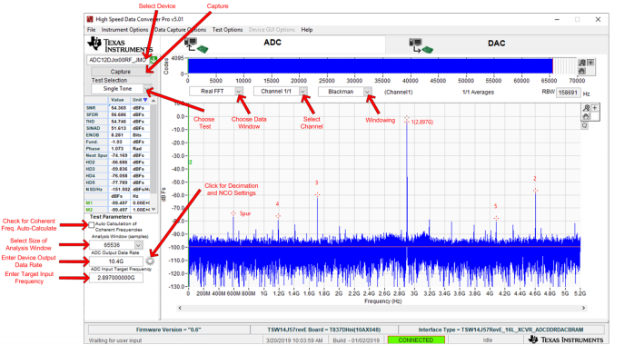Click green device download arrow icon

(x=154, y=60)
